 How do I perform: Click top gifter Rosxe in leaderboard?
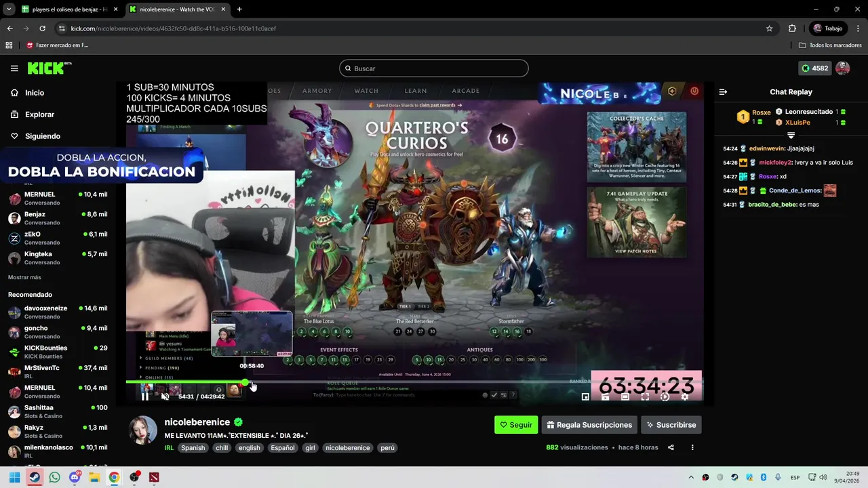pos(762,113)
